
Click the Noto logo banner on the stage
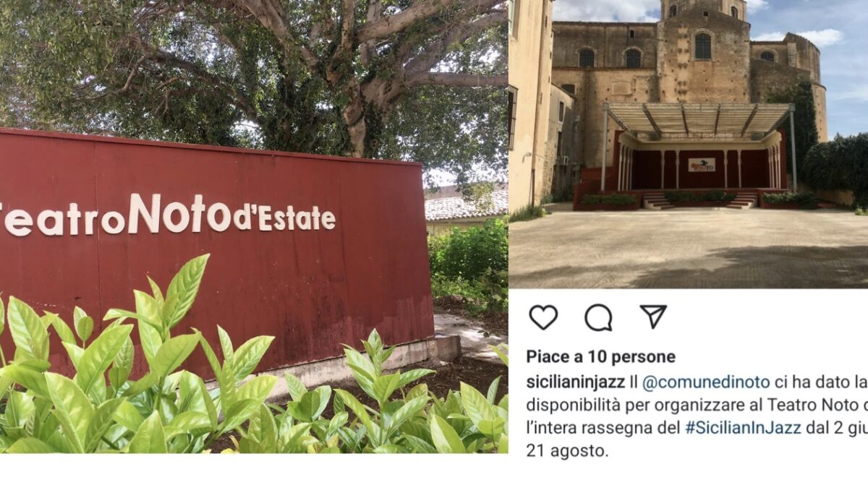[x=701, y=165]
